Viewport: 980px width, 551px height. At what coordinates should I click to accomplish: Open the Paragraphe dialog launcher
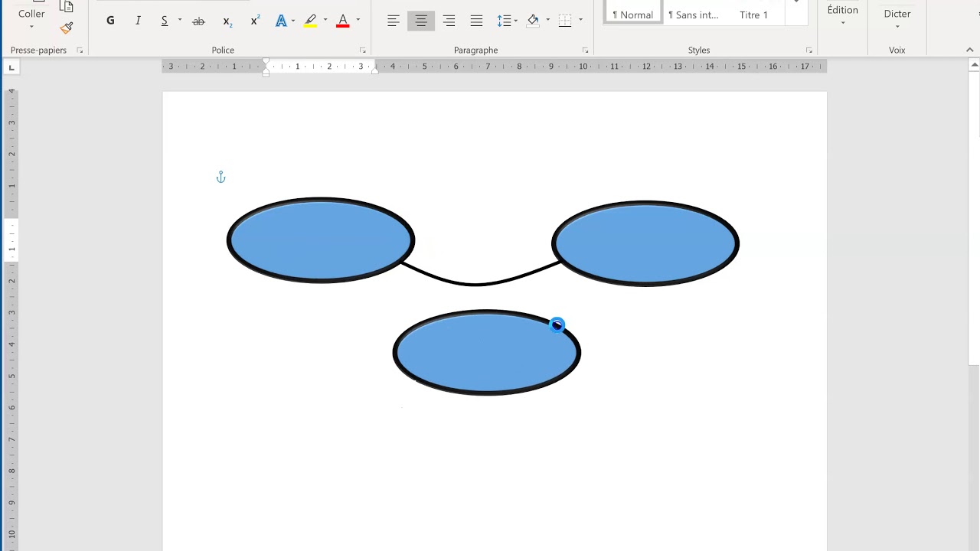click(x=585, y=51)
